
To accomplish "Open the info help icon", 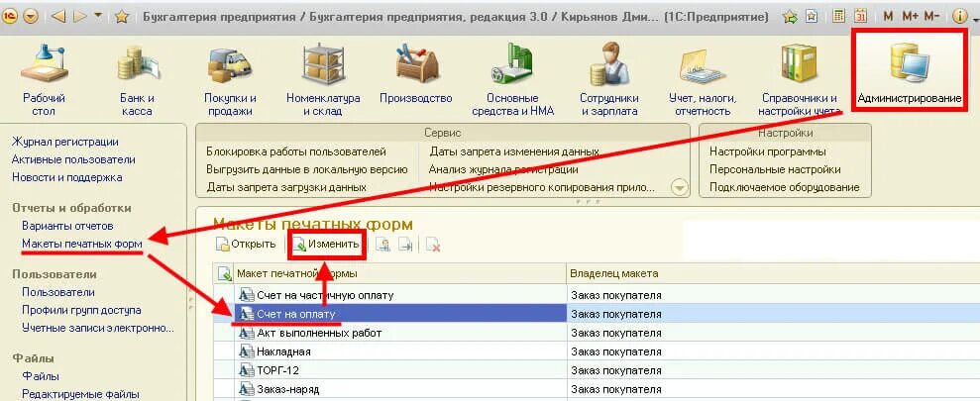I will (x=959, y=17).
